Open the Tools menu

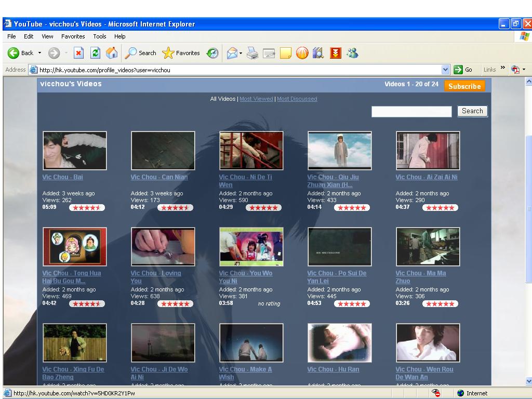point(100,36)
